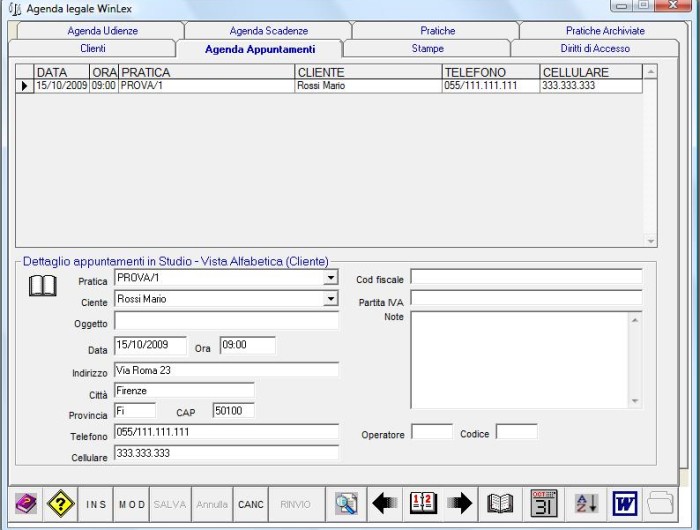Click the Rossi Mario cell in grid

(368, 86)
